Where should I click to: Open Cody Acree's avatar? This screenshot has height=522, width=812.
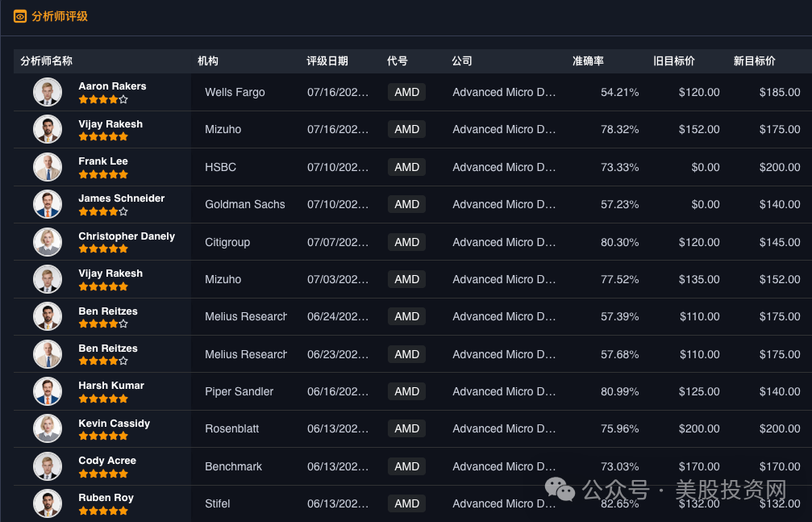(48, 466)
